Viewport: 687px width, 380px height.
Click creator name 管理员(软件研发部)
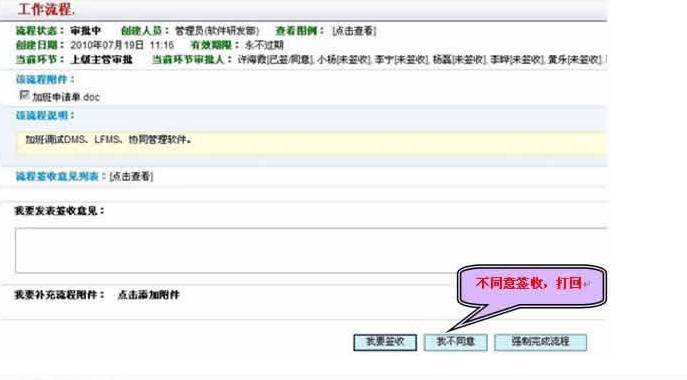[217, 31]
